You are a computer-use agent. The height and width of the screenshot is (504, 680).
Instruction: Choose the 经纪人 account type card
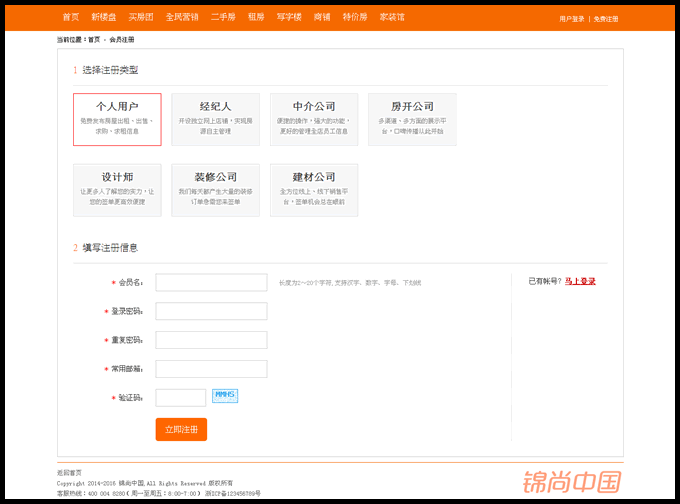click(x=215, y=119)
